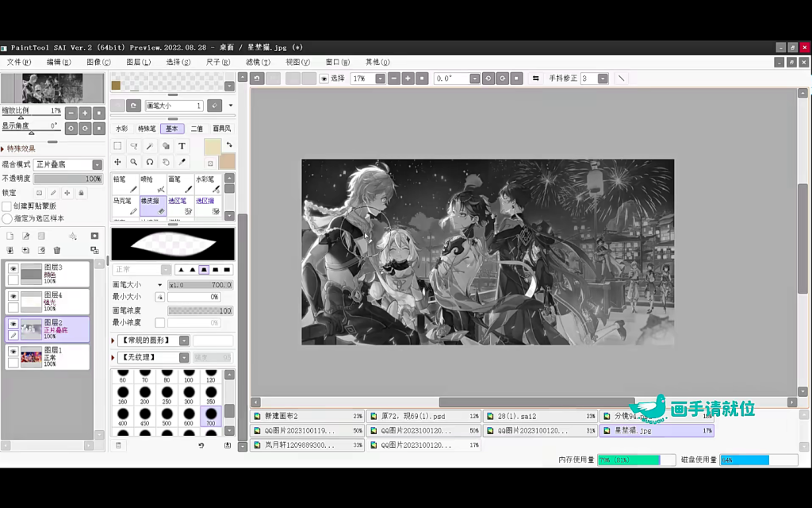812x508 pixels.
Task: Open the 手抖修正 stabilizer dropdown
Action: [x=603, y=79]
